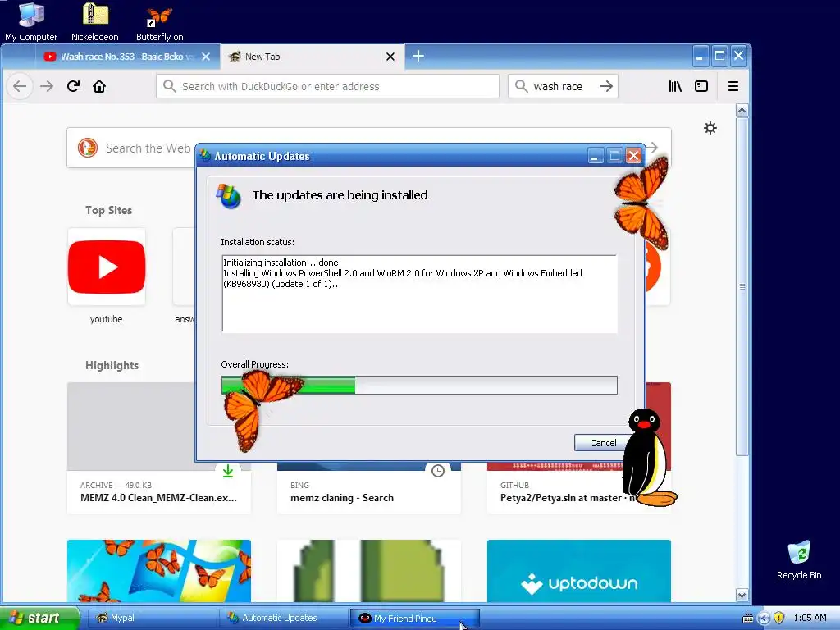Close the Automatic Updates dialog
Screen dimensions: 840x630
coord(633,156)
